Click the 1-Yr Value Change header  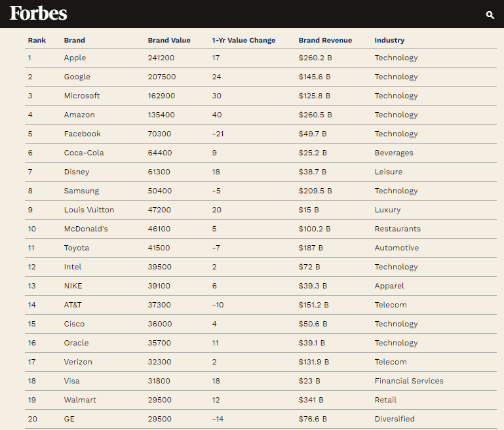tap(244, 40)
